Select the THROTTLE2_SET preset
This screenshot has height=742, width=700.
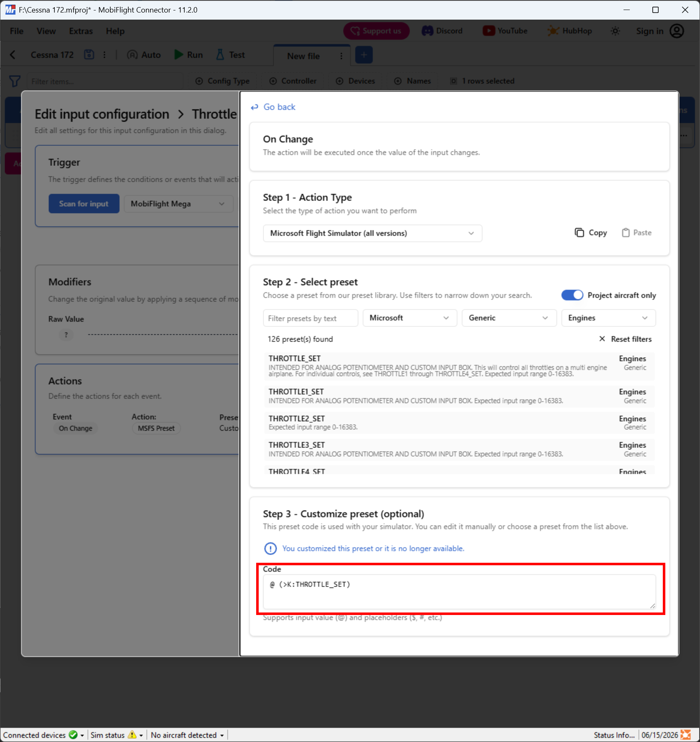pos(459,422)
